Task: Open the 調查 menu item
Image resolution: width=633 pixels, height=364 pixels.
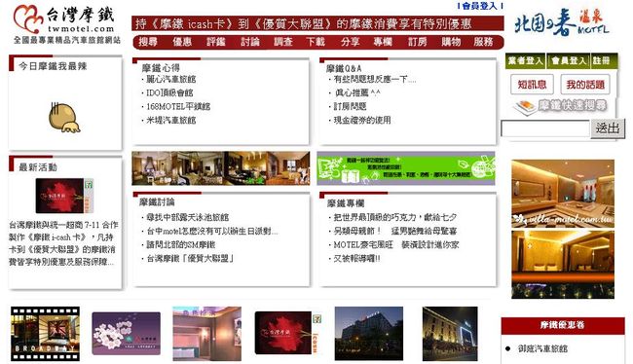Action: (282, 42)
